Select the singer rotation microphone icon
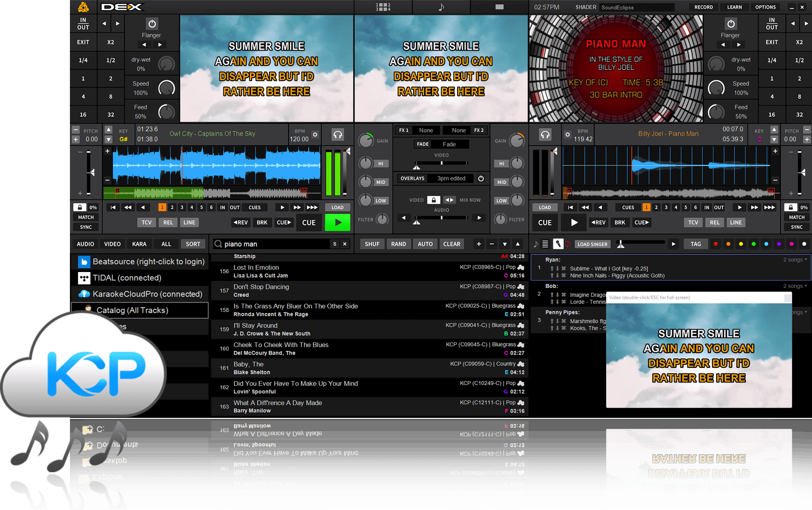The image size is (812, 510). click(558, 244)
